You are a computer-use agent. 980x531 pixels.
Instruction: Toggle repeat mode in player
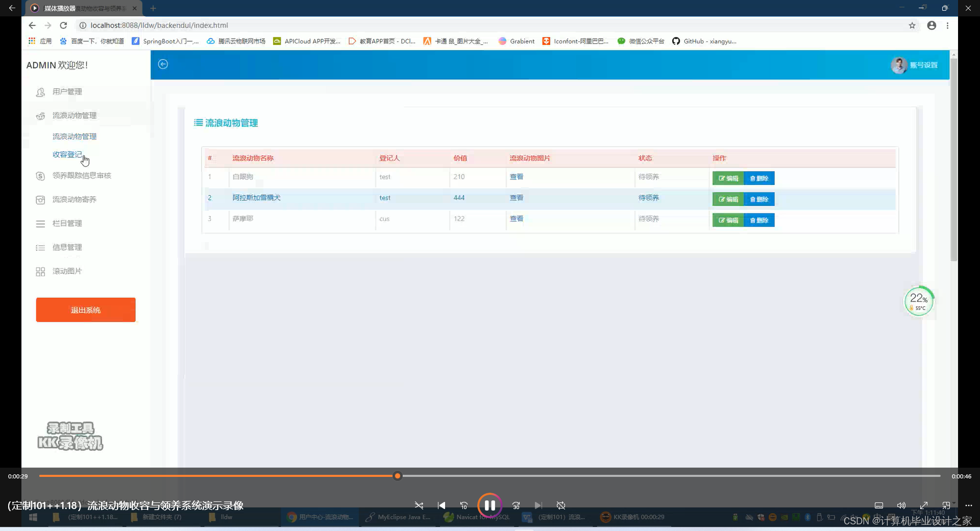pos(561,505)
